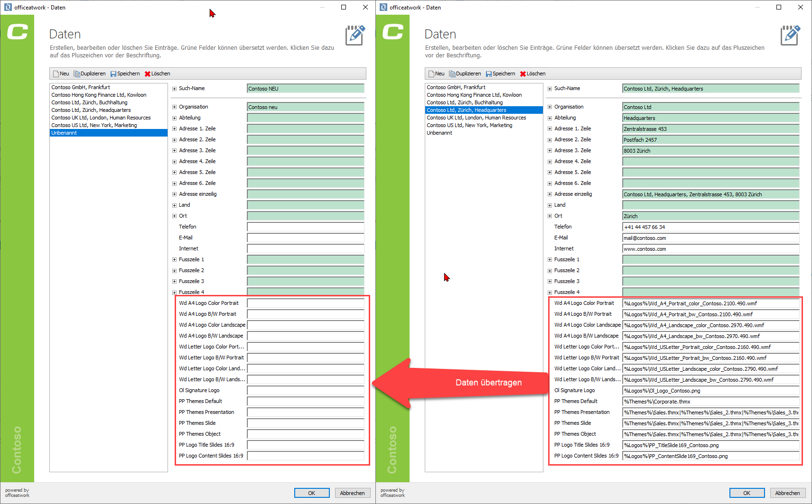Expand Fusszeile 1 plus in left window

point(174,260)
